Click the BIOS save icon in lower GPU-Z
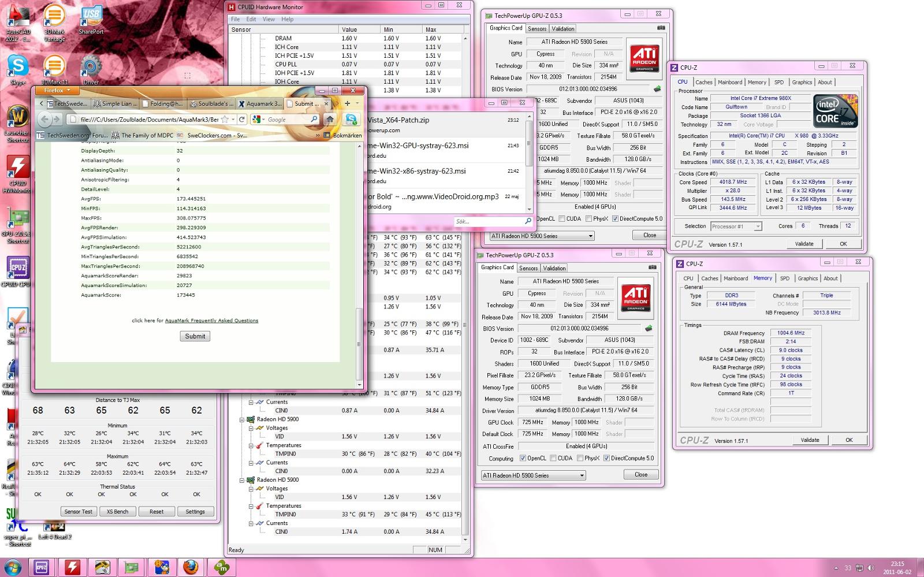Screen dimensions: 924x577 (648, 329)
